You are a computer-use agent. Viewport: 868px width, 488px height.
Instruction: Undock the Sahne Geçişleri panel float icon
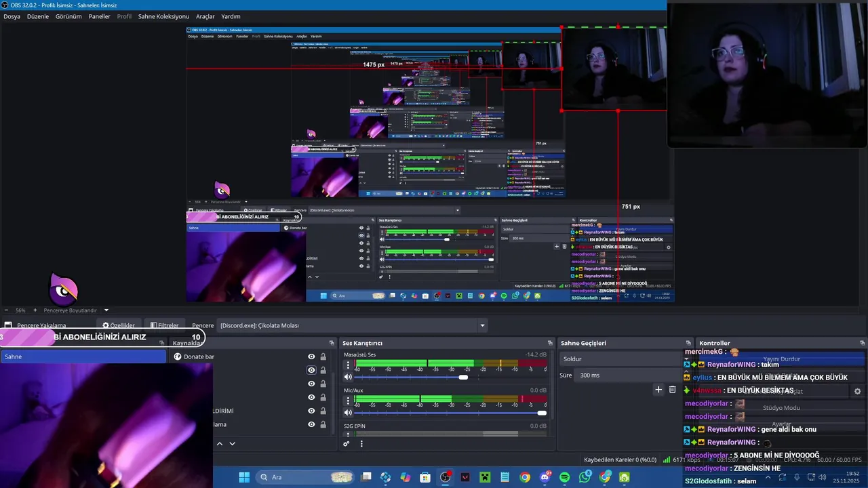(688, 343)
